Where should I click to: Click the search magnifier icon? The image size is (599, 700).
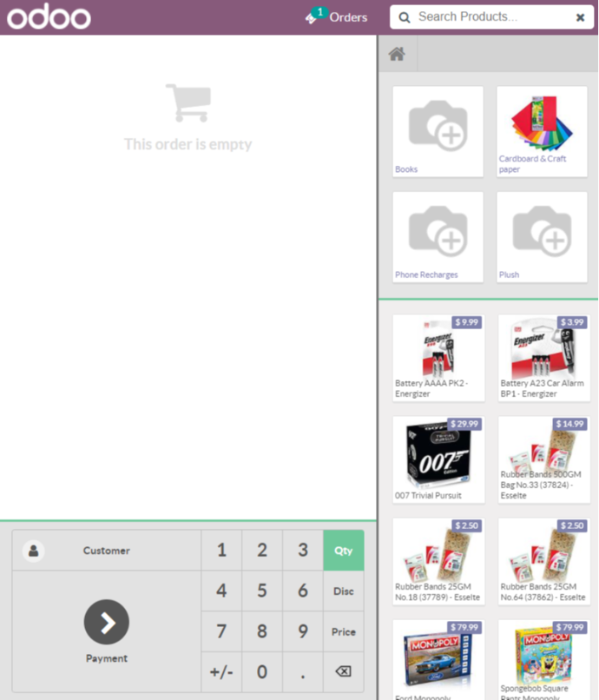click(x=404, y=17)
